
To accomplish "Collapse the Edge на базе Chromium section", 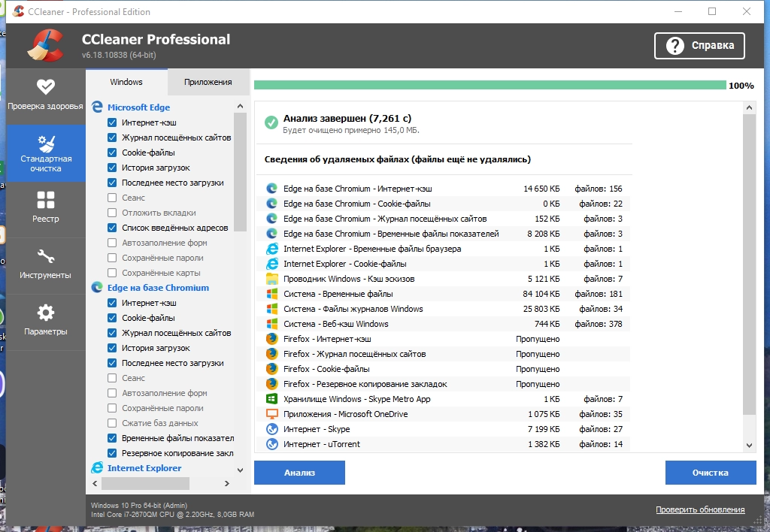I will (158, 288).
